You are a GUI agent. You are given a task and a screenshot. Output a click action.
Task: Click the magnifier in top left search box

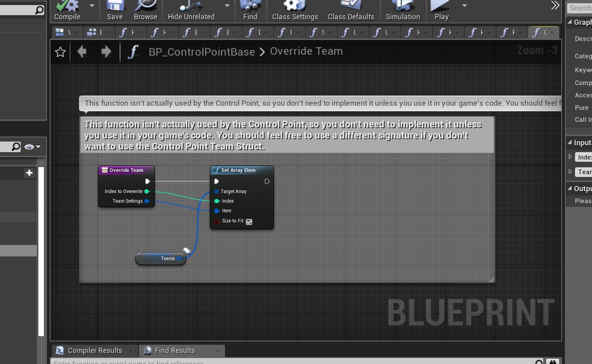(x=40, y=10)
